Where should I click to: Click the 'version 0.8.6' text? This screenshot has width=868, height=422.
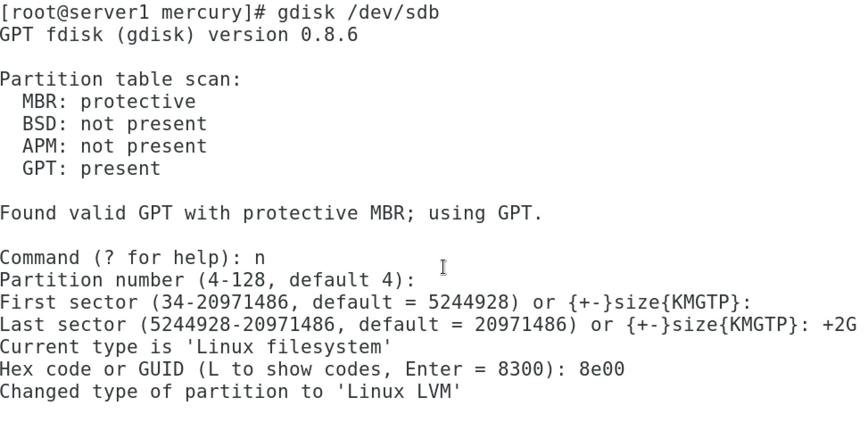(283, 35)
